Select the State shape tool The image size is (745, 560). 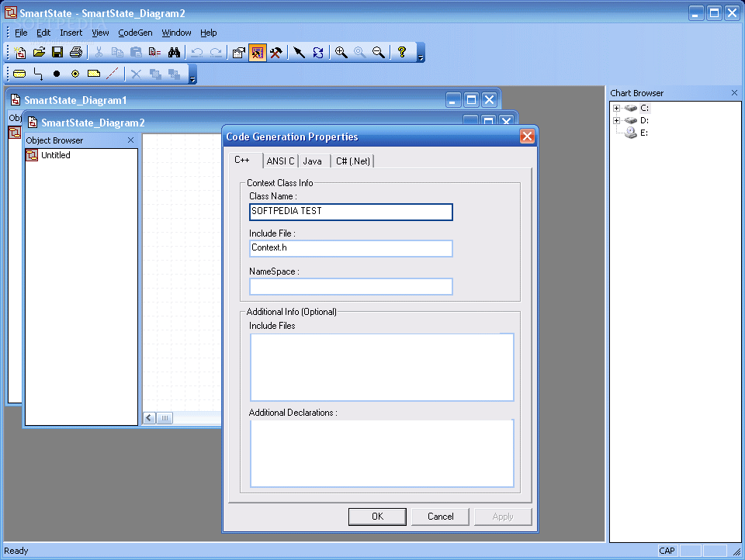click(19, 74)
